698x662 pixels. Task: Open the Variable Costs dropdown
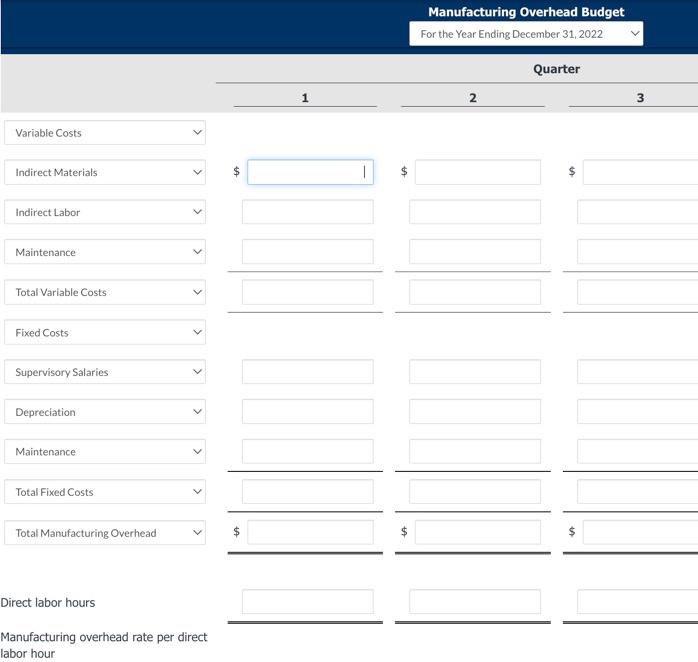click(105, 133)
